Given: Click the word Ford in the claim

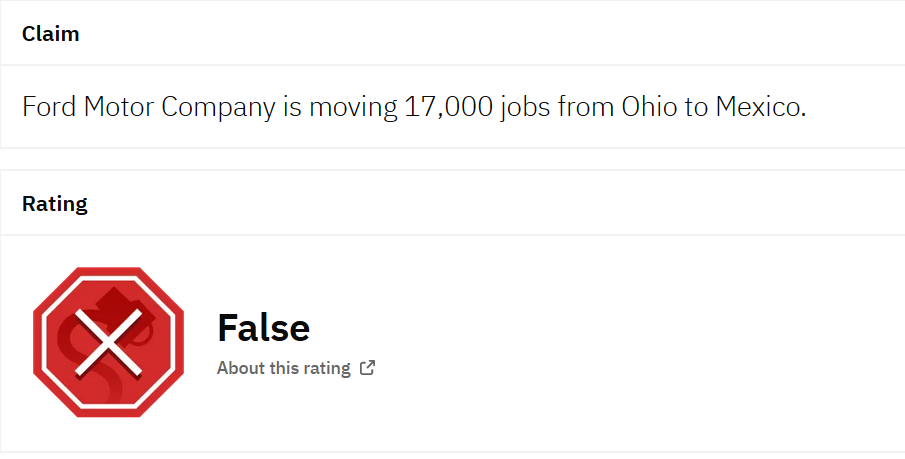Looking at the screenshot, I should coord(47,107).
